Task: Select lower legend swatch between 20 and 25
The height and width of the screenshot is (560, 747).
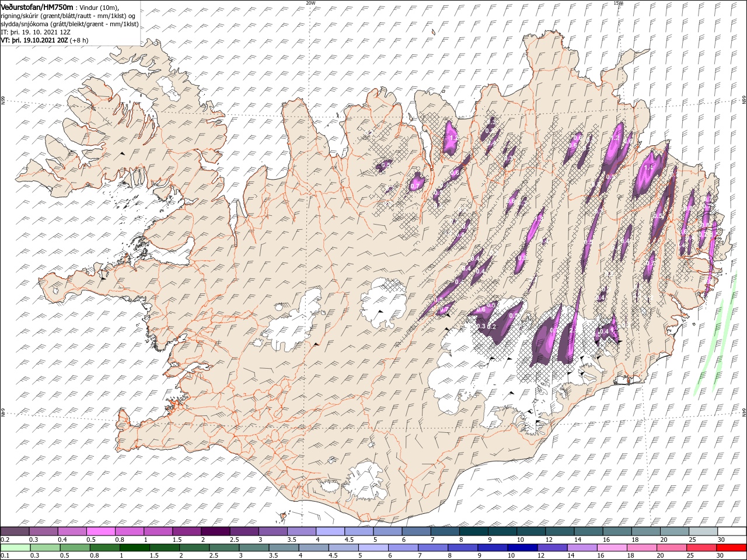Action: [672, 548]
